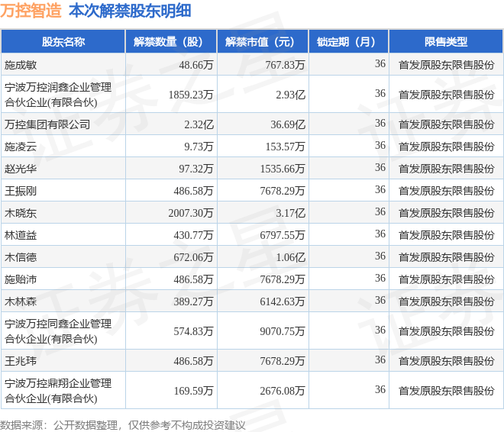This screenshot has height=432, width=504.
Task: Click the 本次解禁股东明细 heading
Action: point(130,11)
